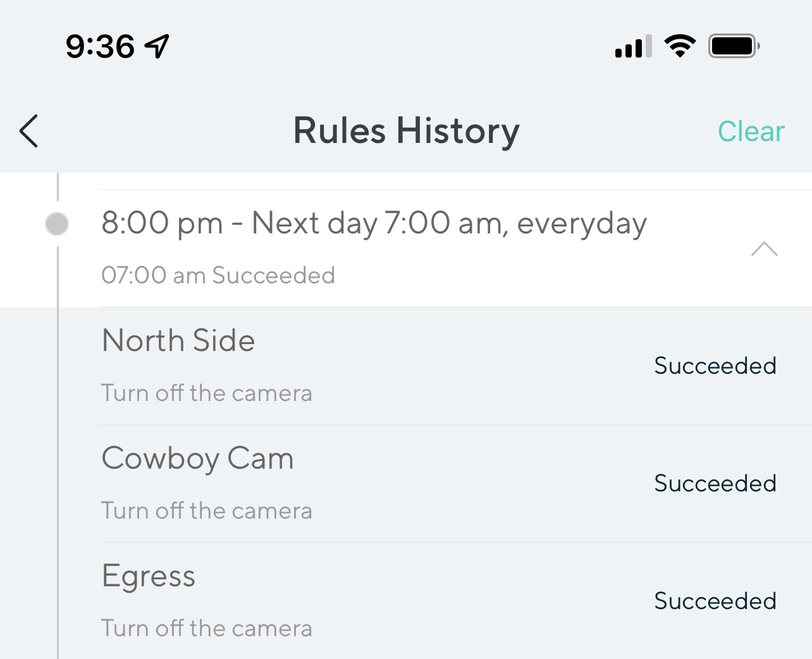Tap the 07:00 am Succeeded subtitle

coord(218,276)
